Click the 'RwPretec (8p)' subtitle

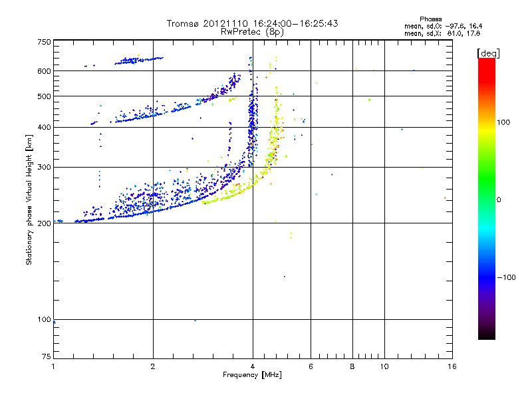pos(252,32)
